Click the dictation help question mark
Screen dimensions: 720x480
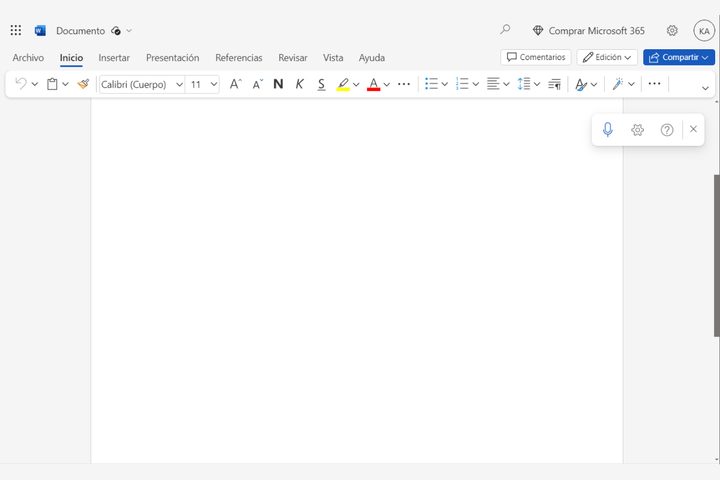point(667,130)
